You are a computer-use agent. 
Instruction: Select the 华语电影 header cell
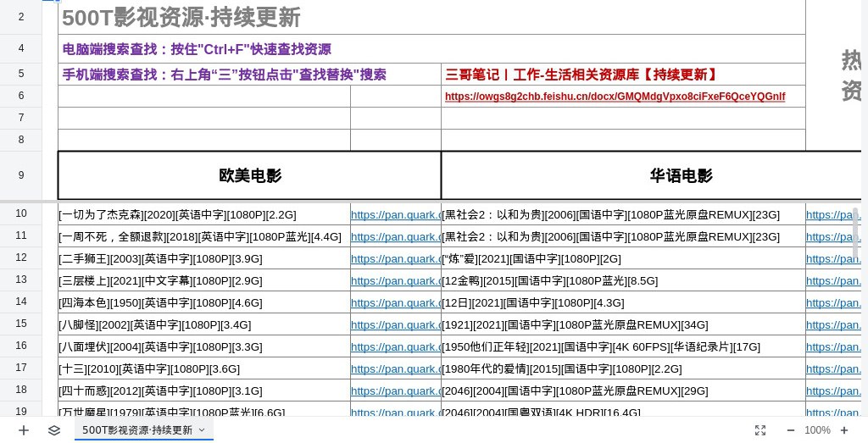pos(681,175)
